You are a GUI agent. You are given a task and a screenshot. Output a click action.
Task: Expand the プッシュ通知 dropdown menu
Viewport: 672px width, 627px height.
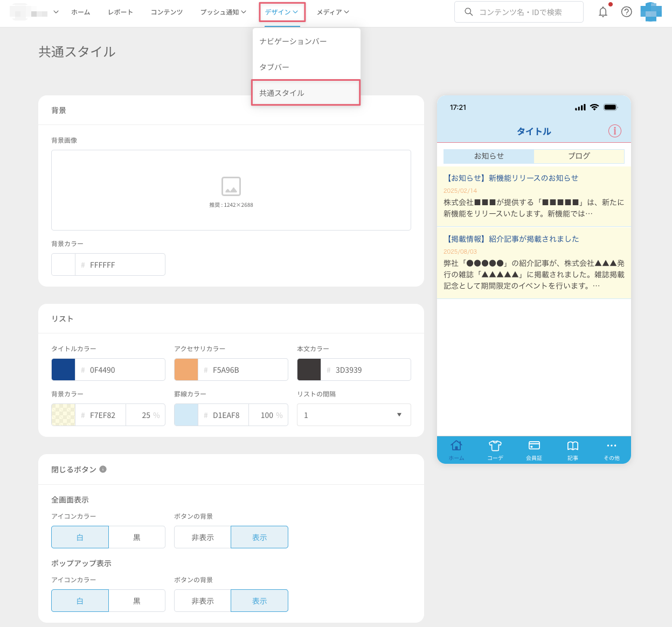[223, 12]
